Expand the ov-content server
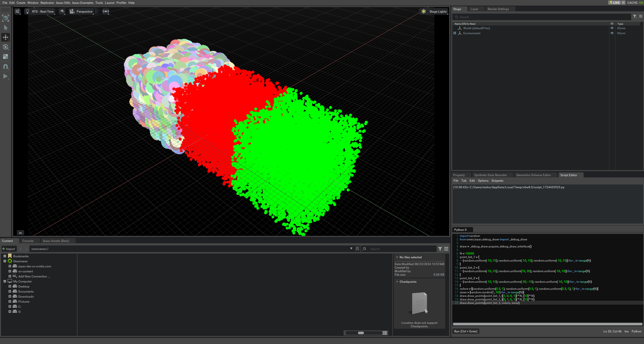The height and width of the screenshot is (344, 644). coord(10,271)
